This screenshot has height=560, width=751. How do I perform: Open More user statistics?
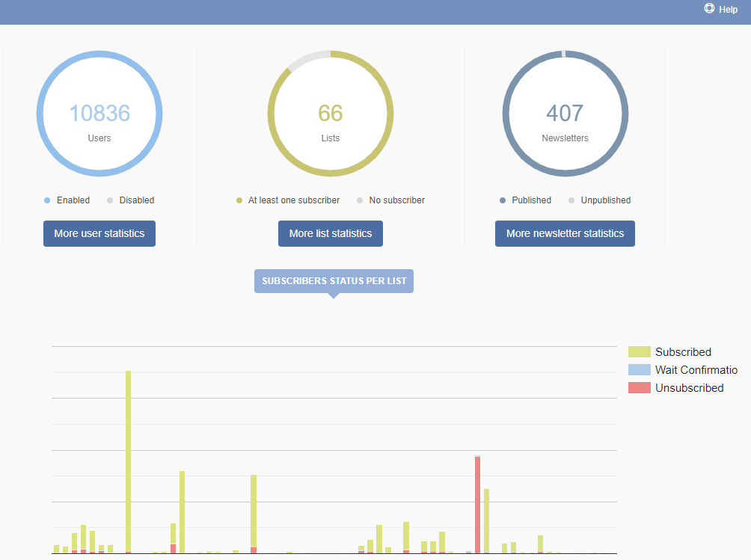click(99, 233)
